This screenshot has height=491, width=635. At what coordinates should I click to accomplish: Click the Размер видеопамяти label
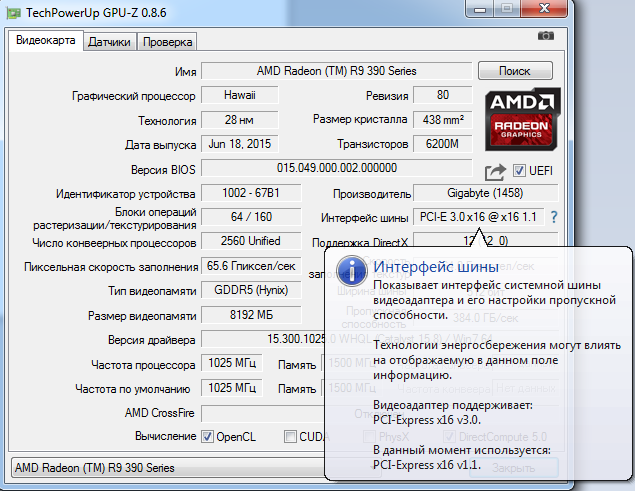pyautogui.click(x=142, y=316)
